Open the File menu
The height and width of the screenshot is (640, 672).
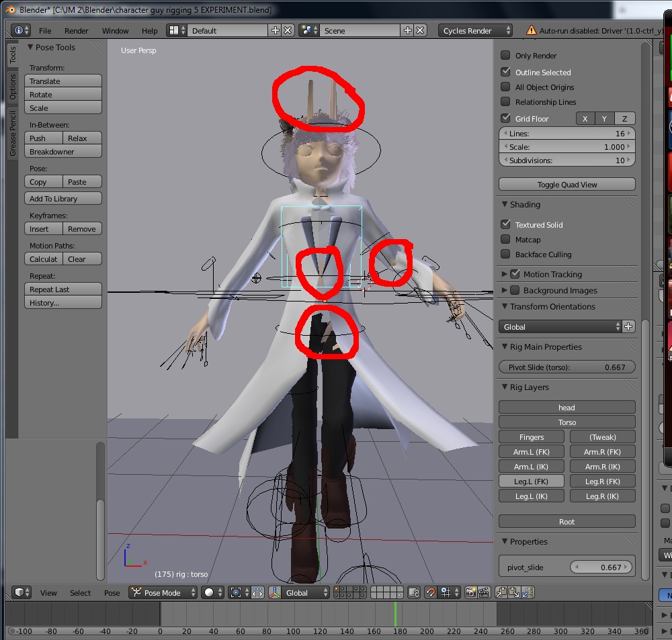(x=45, y=31)
